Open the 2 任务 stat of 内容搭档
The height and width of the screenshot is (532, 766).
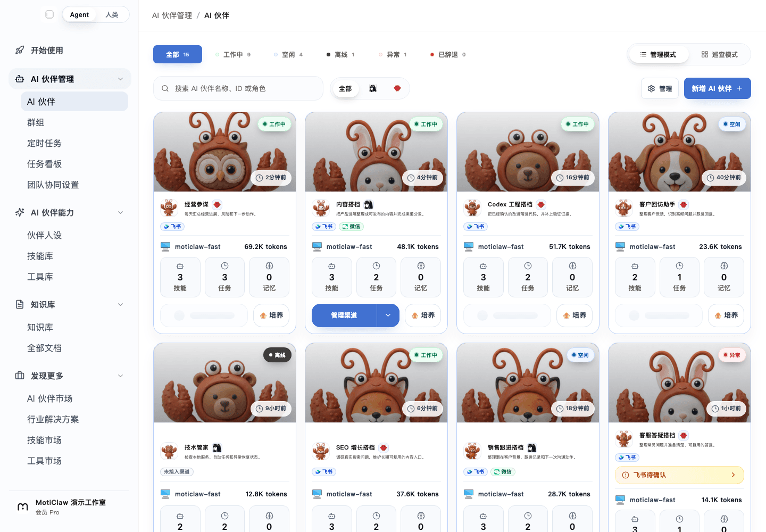tap(376, 277)
